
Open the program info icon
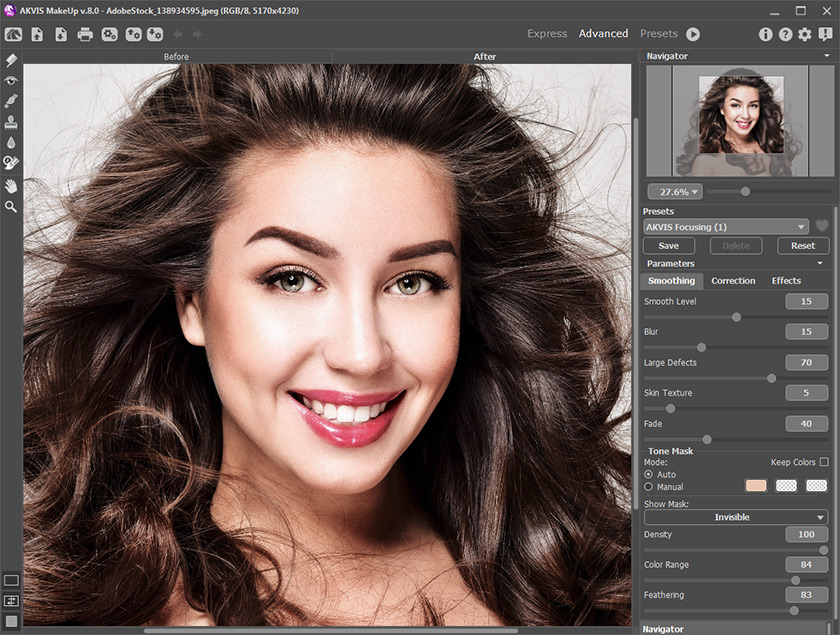click(x=766, y=34)
